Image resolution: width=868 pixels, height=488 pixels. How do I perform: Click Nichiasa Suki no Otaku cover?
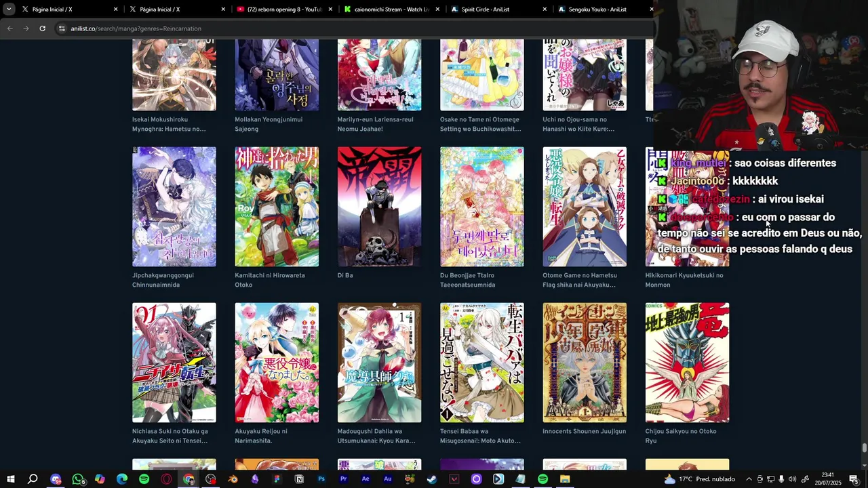174,363
